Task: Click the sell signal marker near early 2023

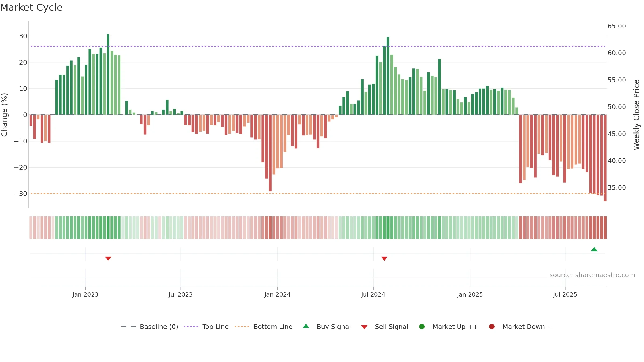Action: (x=108, y=258)
